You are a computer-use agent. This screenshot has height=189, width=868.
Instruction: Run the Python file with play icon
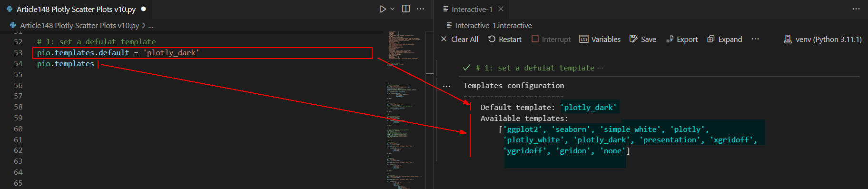(383, 9)
